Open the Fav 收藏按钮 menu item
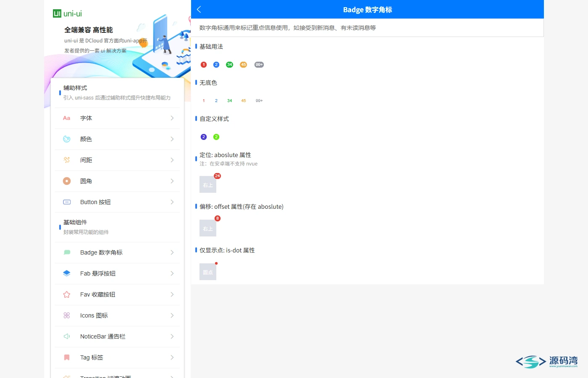Image resolution: width=588 pixels, height=378 pixels. point(117,294)
